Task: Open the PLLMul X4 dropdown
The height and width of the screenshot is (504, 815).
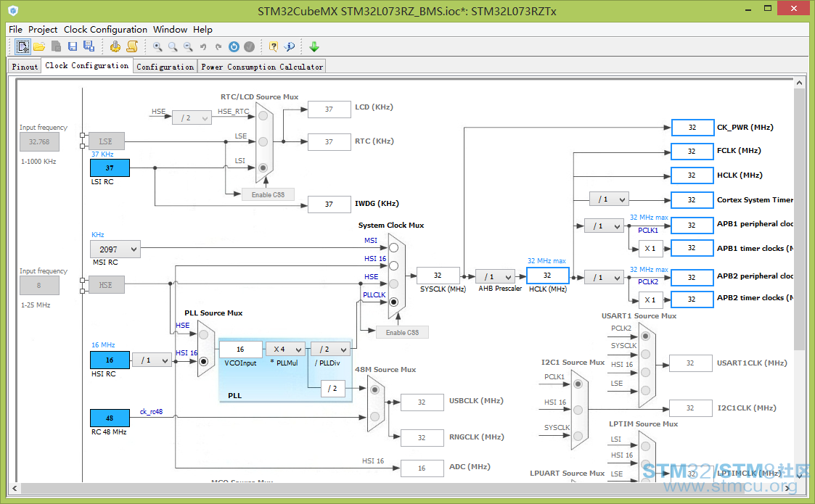Action: click(x=284, y=349)
